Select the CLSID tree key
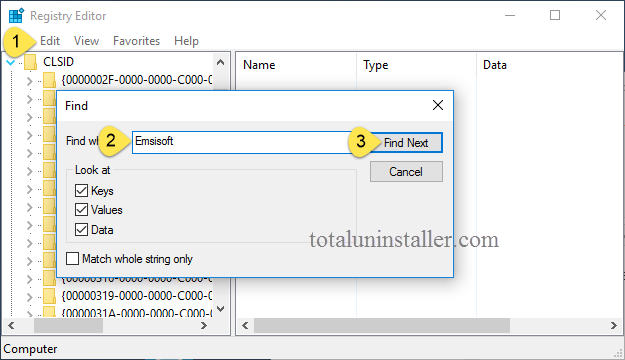Viewport: 625px width, 360px height. pos(59,62)
